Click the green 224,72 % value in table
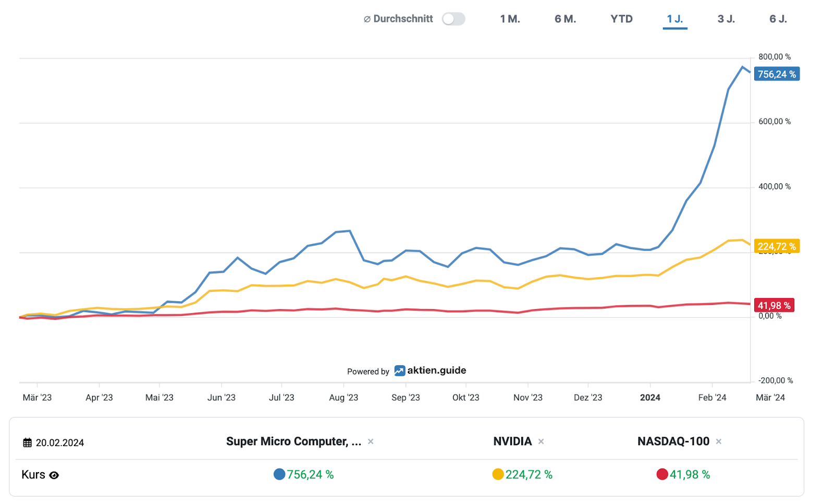The height and width of the screenshot is (504, 834). tap(529, 475)
